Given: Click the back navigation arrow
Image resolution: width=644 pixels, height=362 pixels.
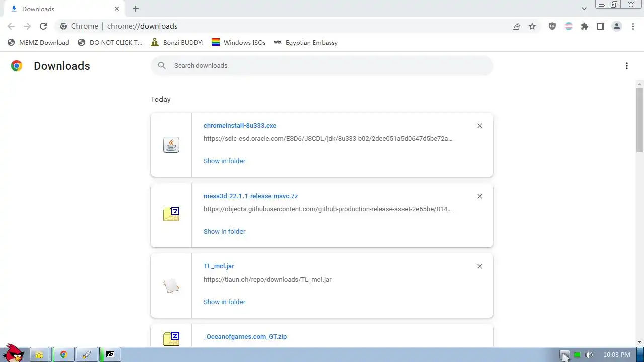Looking at the screenshot, I should tap(11, 26).
